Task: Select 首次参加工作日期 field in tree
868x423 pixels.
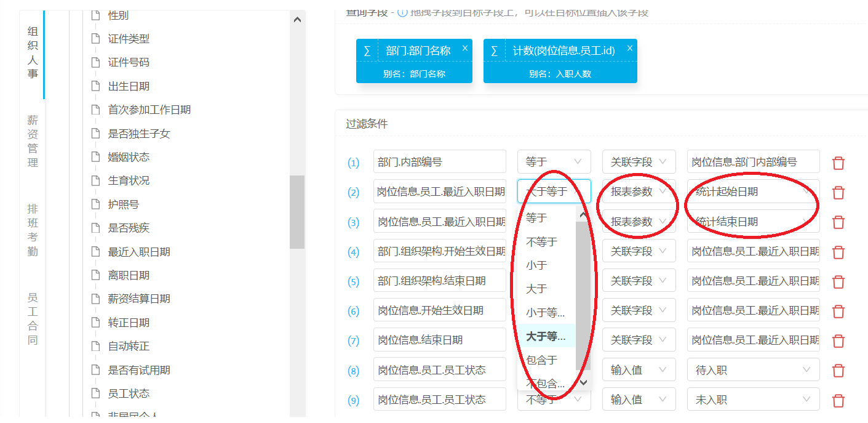Action: pos(149,110)
